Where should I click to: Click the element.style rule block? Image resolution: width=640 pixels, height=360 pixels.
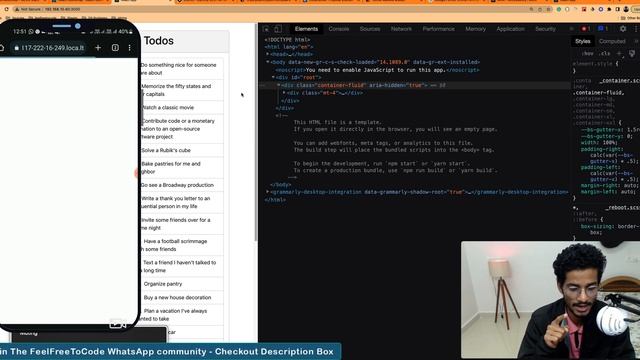(596, 67)
